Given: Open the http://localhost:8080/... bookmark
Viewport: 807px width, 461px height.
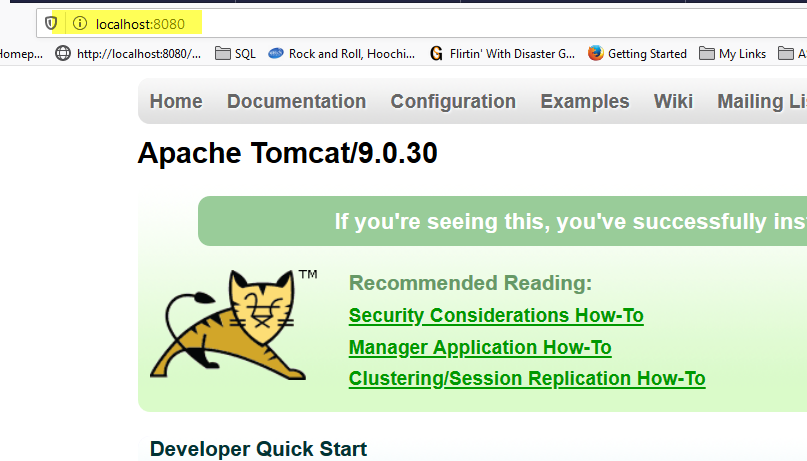Looking at the screenshot, I should tap(128, 54).
